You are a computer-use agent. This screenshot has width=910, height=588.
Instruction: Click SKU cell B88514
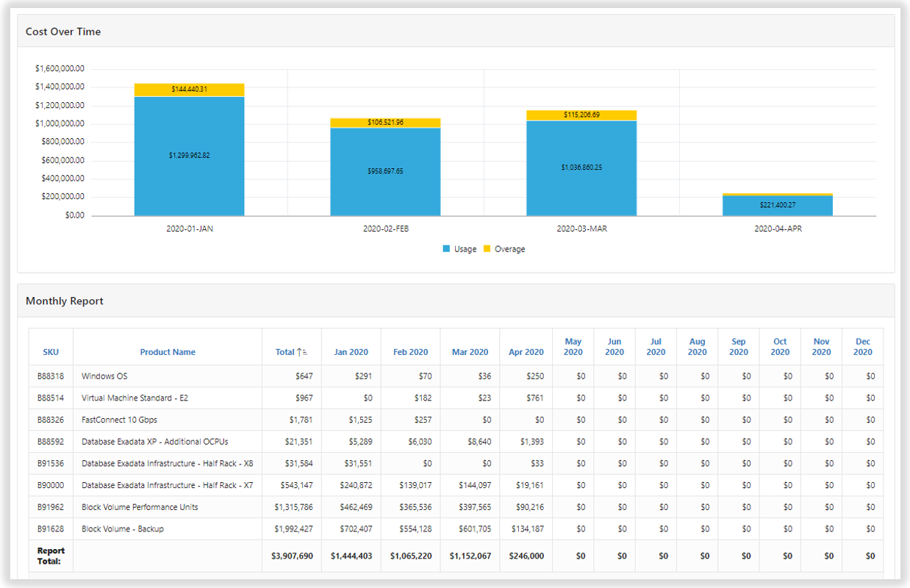point(51,398)
